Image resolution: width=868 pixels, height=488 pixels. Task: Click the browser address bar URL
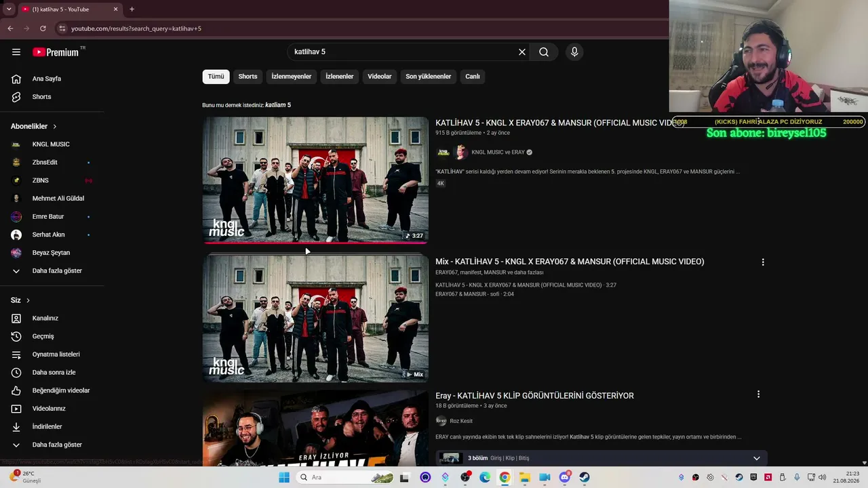tap(136, 28)
